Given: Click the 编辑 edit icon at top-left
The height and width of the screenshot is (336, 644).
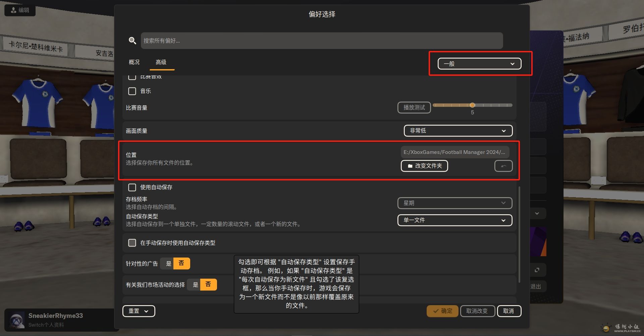Looking at the screenshot, I should [14, 10].
